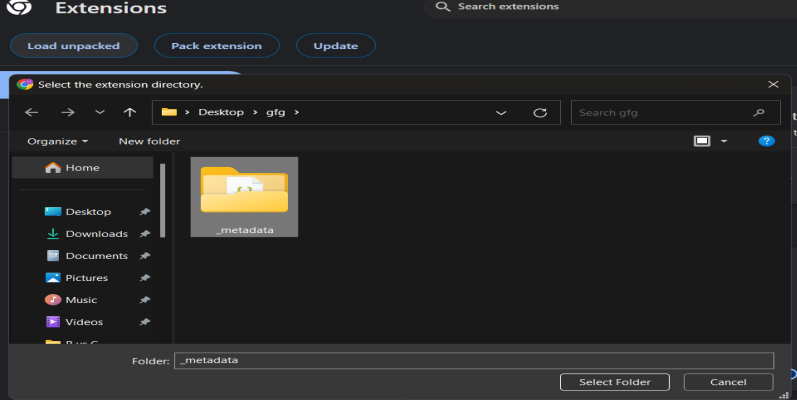Click the Pack extension button
The width and height of the screenshot is (797, 402).
point(217,46)
